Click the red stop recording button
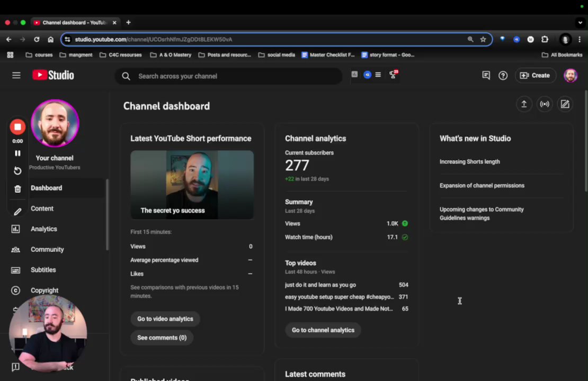The height and width of the screenshot is (381, 588). coord(17,127)
